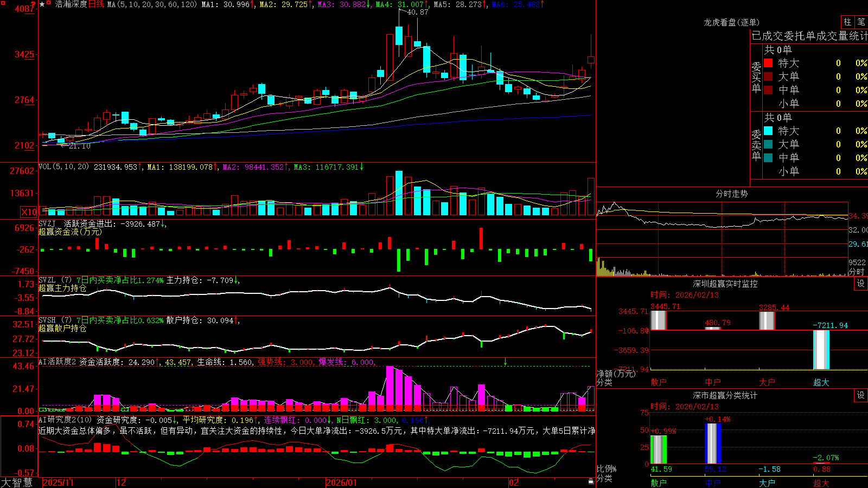Click the cyan 特大 sell-order color swatch
Screen dimensions: 868x488
click(768, 131)
